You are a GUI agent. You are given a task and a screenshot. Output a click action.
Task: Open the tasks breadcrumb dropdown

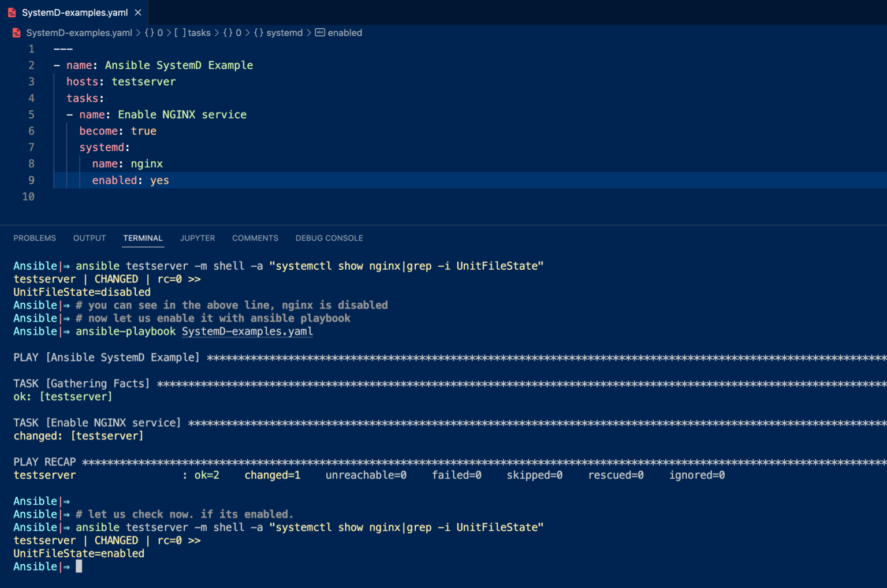pyautogui.click(x=199, y=33)
